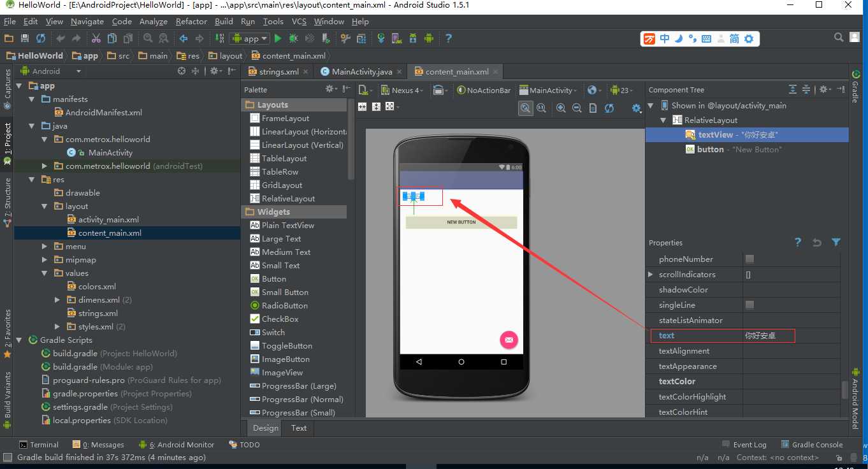Open the VCS menu

pos(299,21)
